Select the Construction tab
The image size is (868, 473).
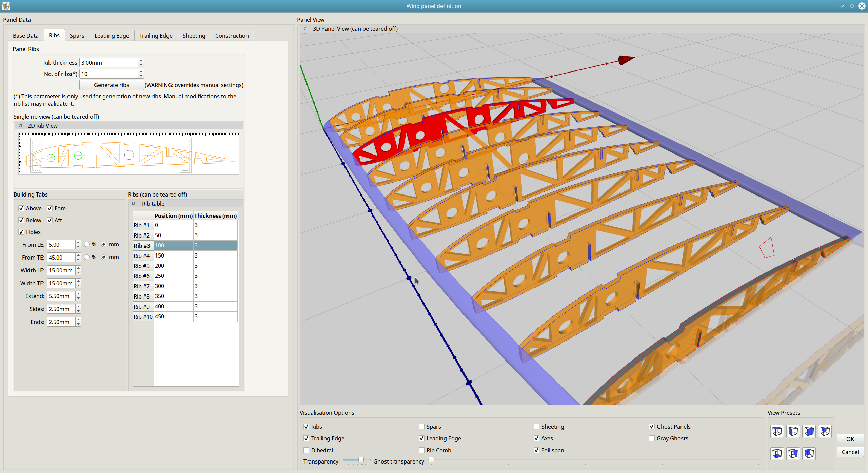(x=232, y=36)
